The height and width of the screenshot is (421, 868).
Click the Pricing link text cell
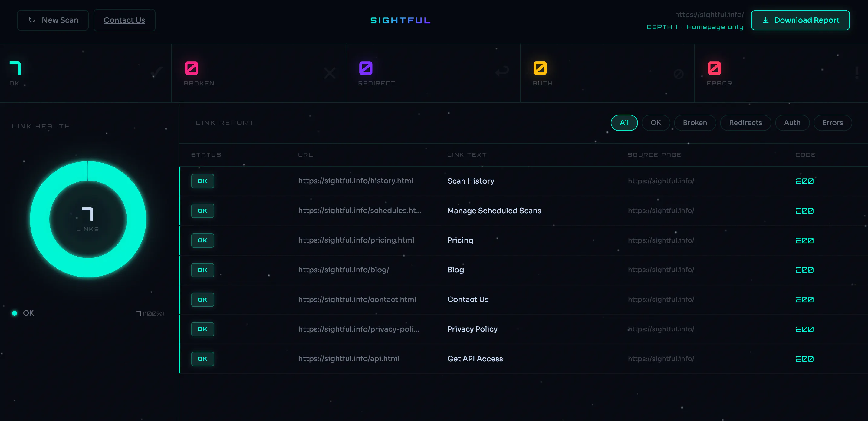[460, 240]
